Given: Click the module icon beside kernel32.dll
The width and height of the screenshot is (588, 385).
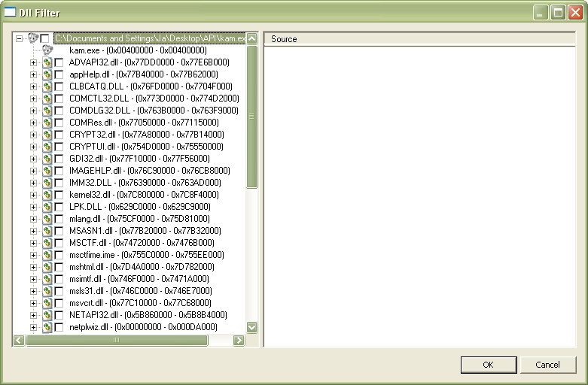Looking at the screenshot, I should point(47,195).
